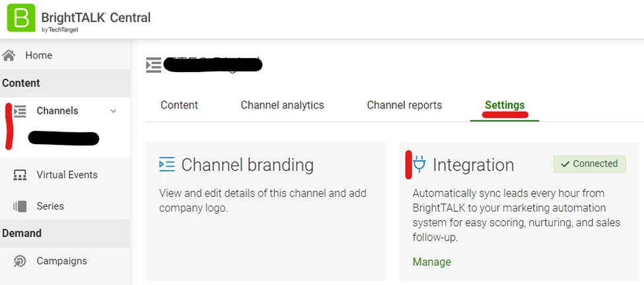Select the redacted channel name under Channels
This screenshot has height=285, width=644.
[63, 139]
